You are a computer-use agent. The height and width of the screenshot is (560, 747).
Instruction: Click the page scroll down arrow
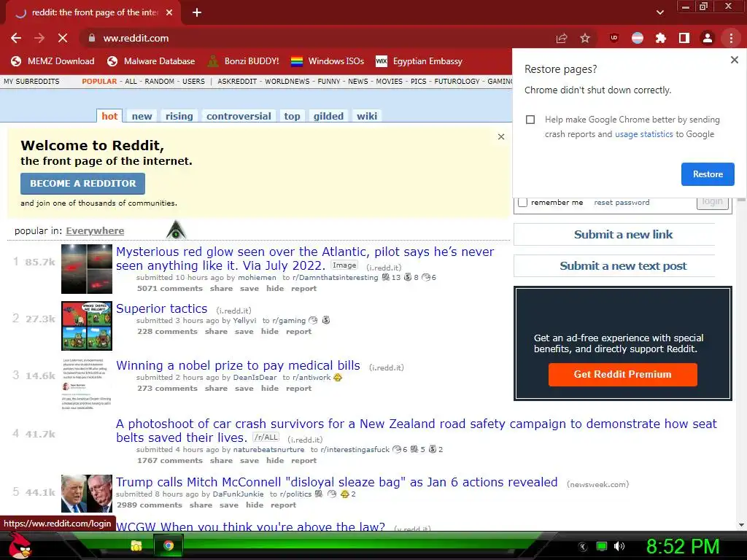pyautogui.click(x=741, y=525)
